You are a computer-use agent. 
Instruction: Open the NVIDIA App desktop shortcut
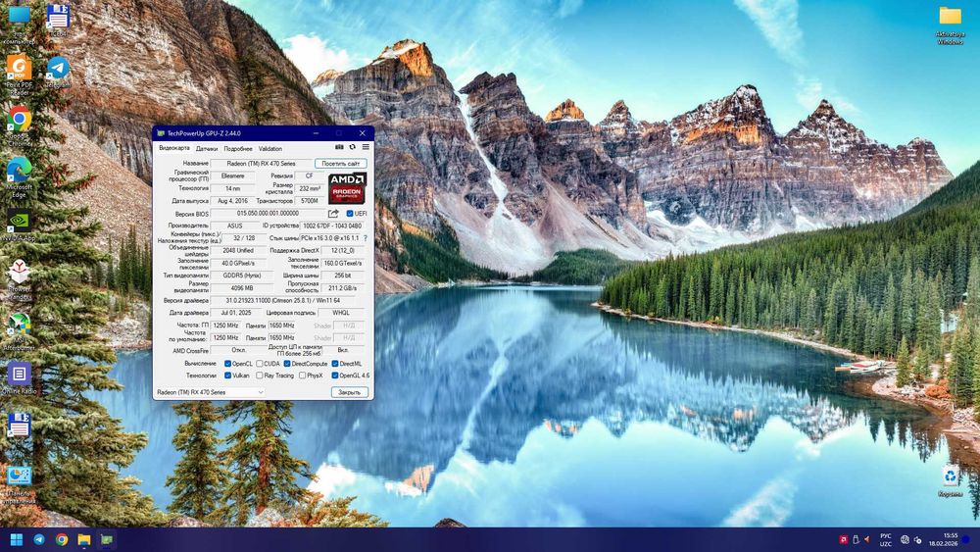pos(19,226)
